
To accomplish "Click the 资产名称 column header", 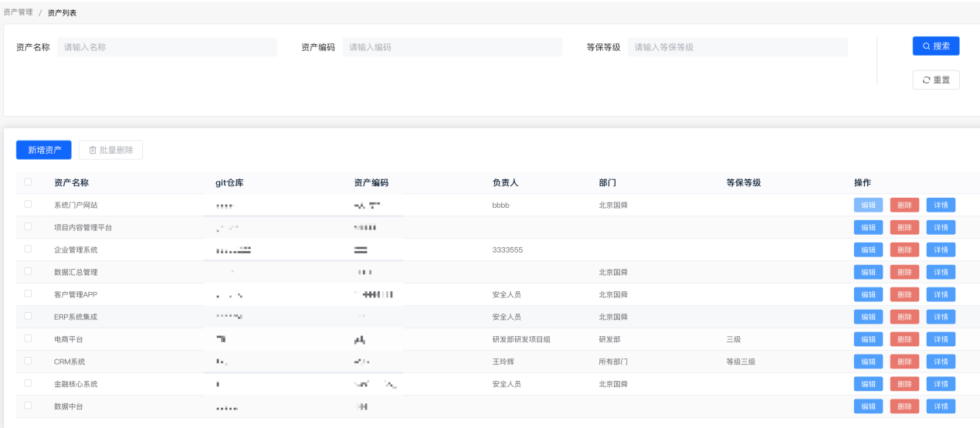I will [71, 183].
